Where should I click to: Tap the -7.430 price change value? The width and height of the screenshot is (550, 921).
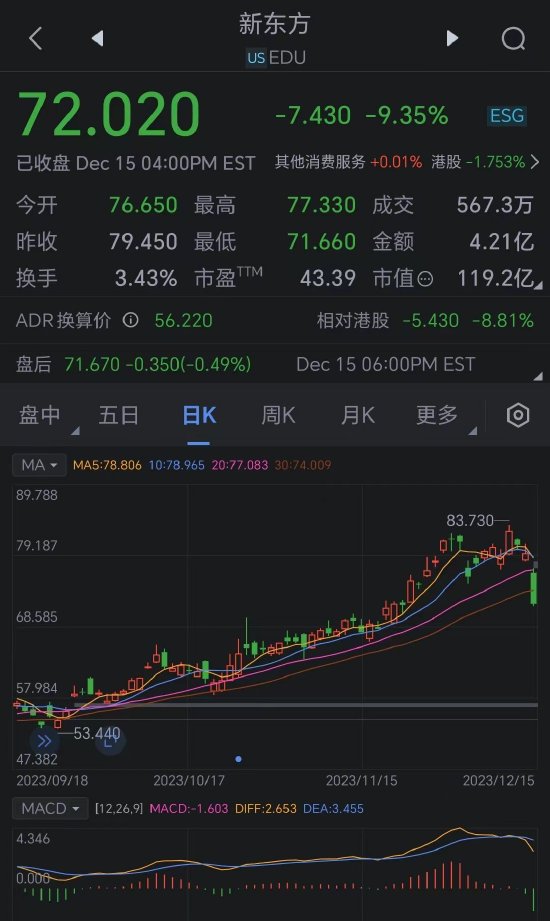coord(313,115)
